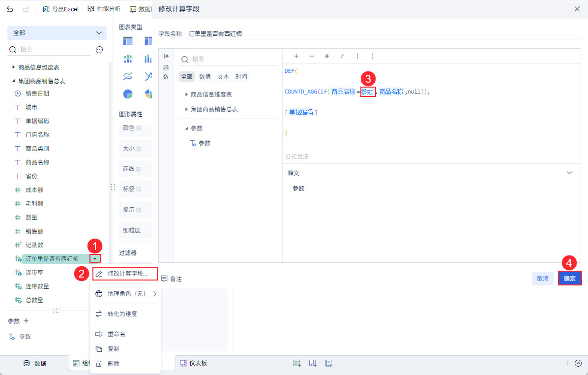
Task: Select the 城市 field
Action: tap(31, 107)
